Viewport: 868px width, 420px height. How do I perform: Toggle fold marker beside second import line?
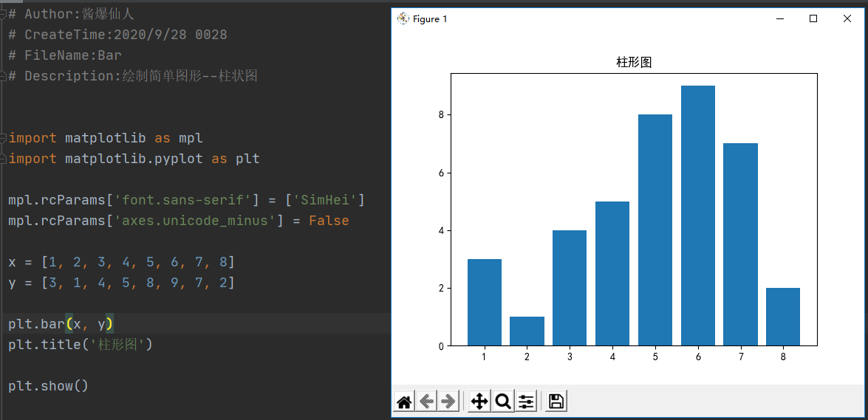(x=3, y=159)
